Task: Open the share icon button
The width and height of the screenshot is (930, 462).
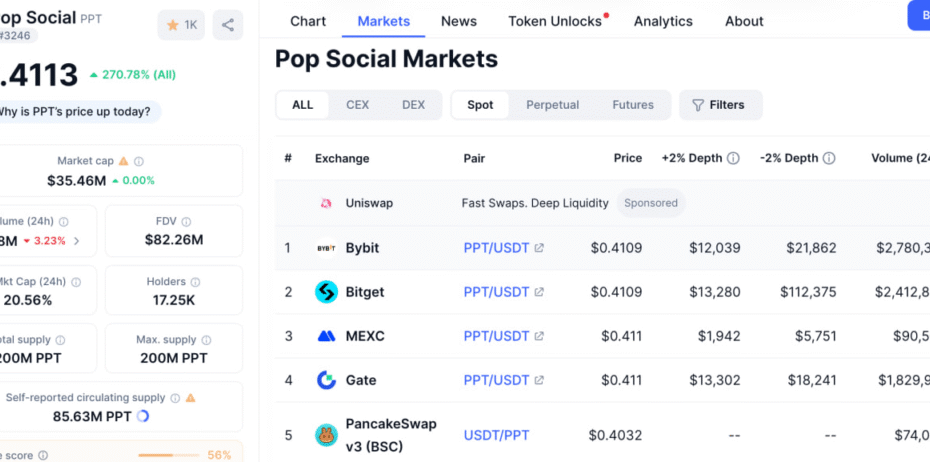Action: coord(228,25)
